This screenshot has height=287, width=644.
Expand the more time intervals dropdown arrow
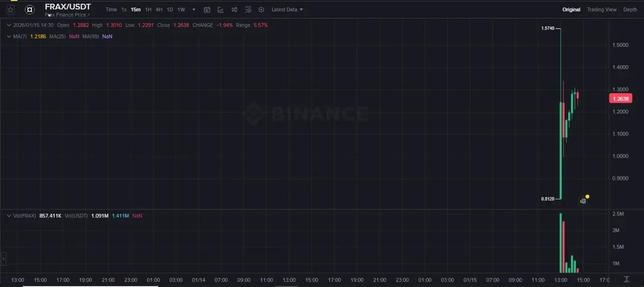(193, 10)
